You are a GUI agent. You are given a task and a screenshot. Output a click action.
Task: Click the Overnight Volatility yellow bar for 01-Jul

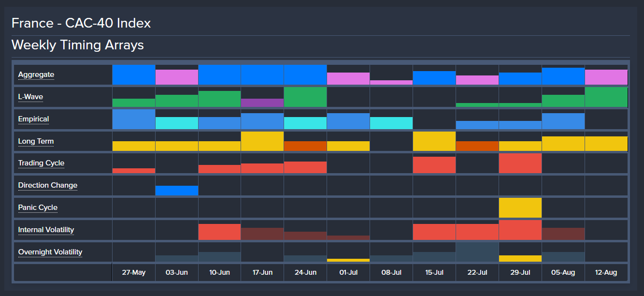348,260
